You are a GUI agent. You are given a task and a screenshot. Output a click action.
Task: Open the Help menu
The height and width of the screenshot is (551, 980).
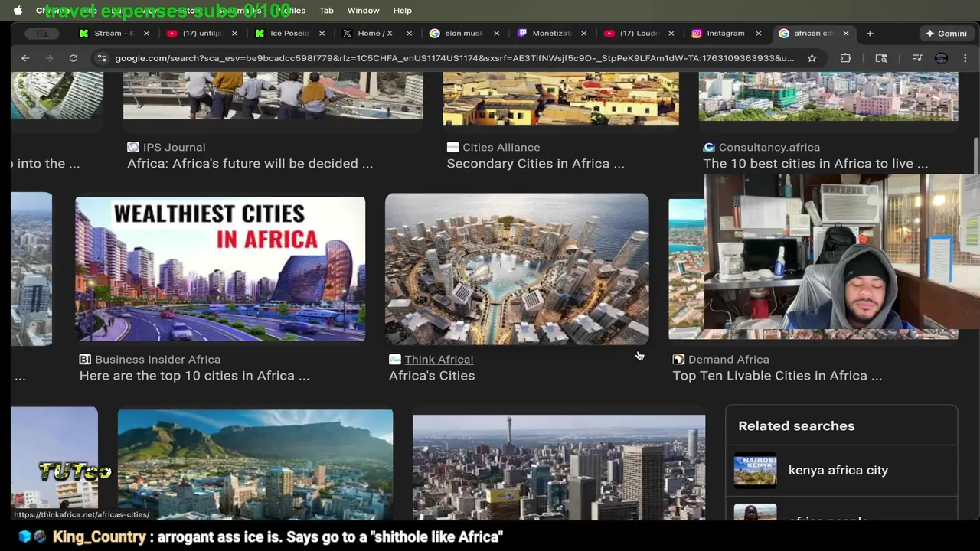pyautogui.click(x=403, y=11)
